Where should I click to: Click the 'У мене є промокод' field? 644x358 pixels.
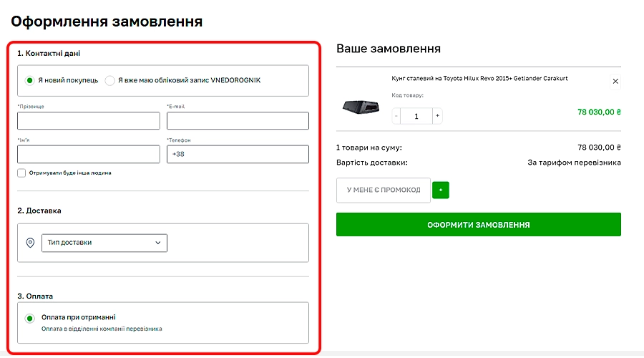point(383,190)
